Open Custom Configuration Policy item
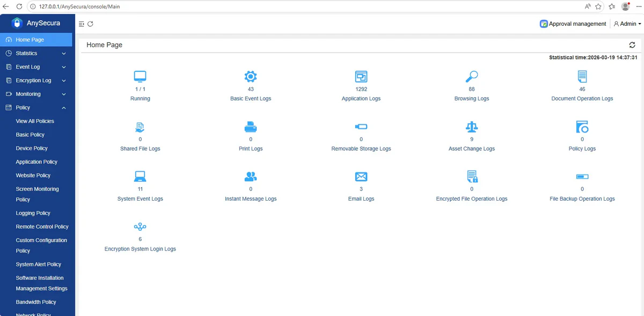Image resolution: width=644 pixels, height=316 pixels. coord(41,245)
